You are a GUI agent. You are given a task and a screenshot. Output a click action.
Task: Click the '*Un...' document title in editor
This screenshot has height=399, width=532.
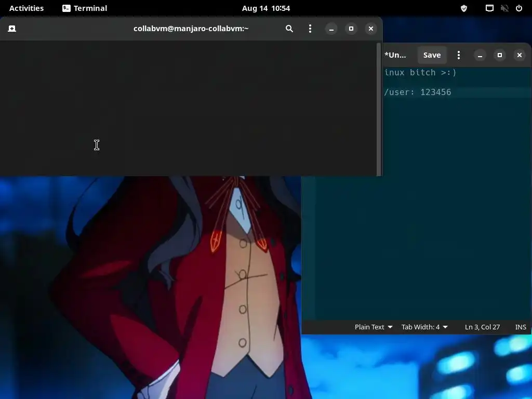(x=395, y=55)
